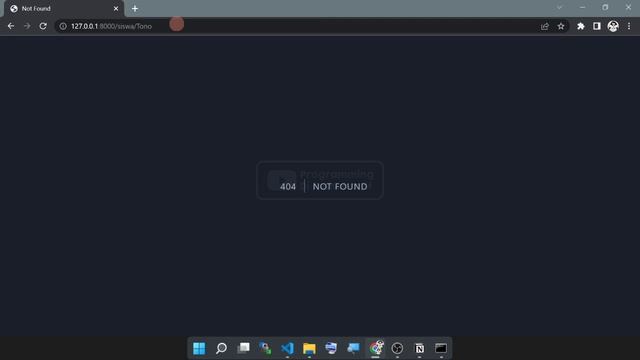Reload the current page

tap(43, 26)
